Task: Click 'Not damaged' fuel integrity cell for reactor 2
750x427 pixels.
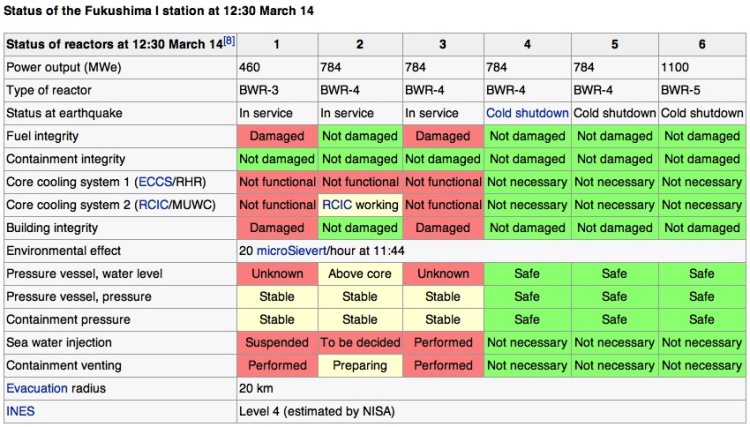Action: pos(360,136)
